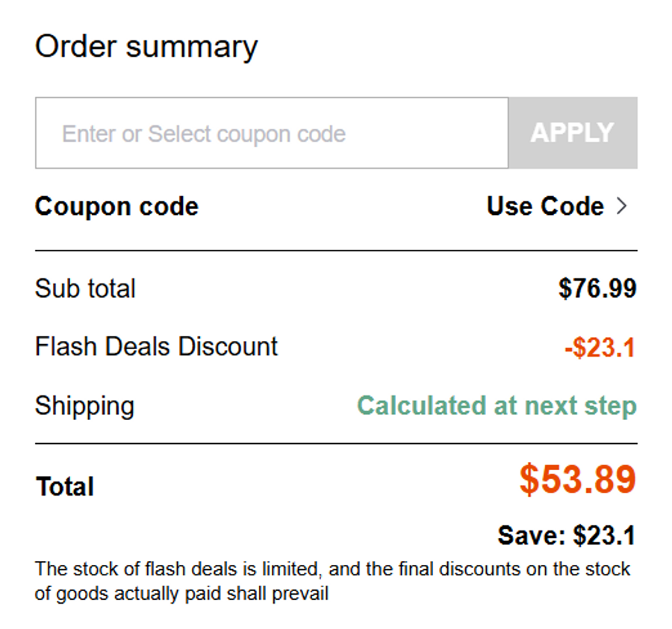This screenshot has width=672, height=629.
Task: Click the "Order summary" heading
Action: (x=146, y=46)
